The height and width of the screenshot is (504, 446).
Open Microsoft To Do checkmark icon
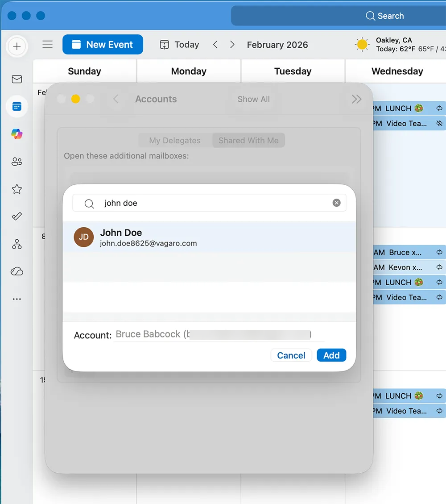17,216
